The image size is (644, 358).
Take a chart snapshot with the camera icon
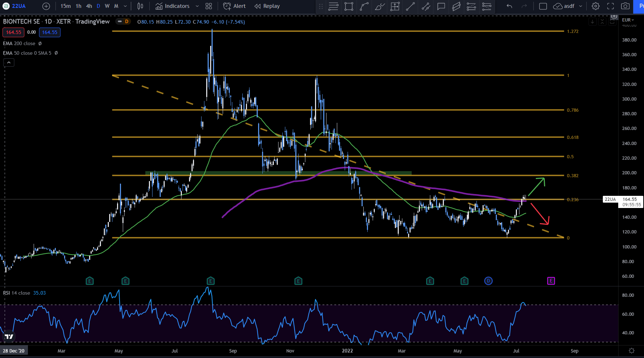point(625,6)
